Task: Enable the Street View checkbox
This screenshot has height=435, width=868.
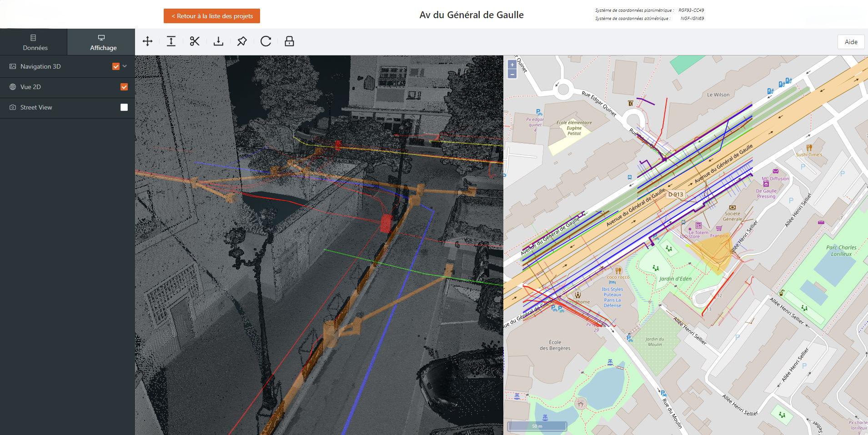Action: pos(124,107)
